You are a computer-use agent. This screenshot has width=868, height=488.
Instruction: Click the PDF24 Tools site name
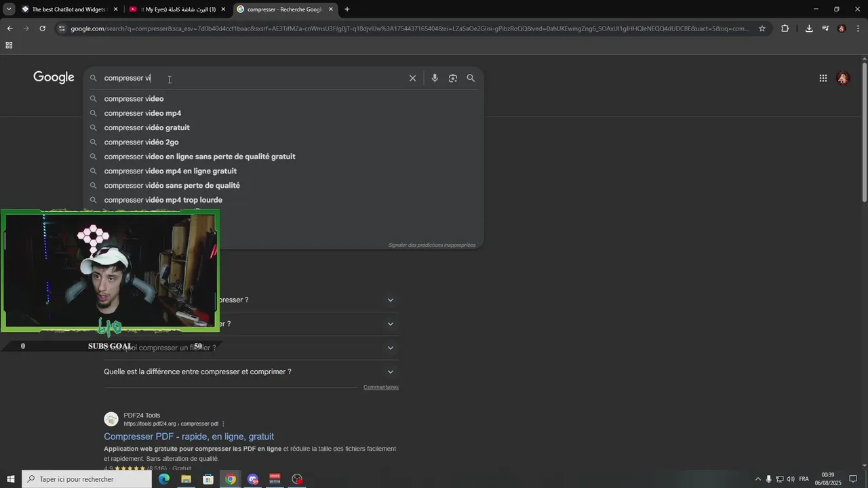point(142,415)
